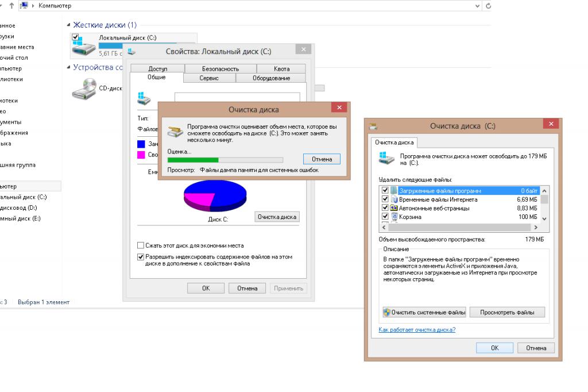Click the Временные файлы Интернета item icon

394,199
